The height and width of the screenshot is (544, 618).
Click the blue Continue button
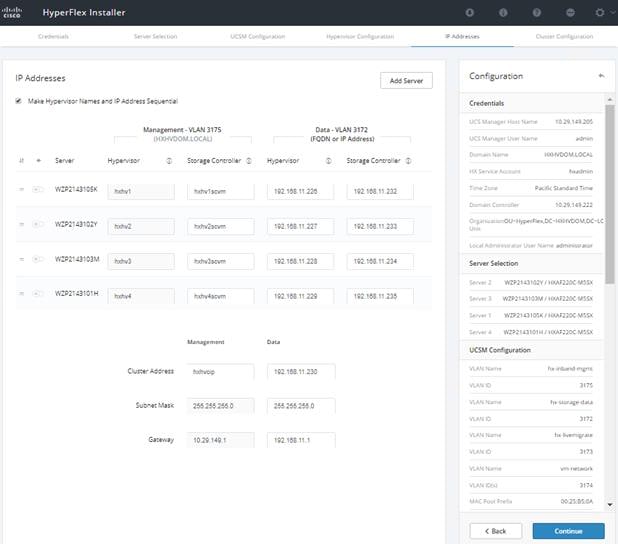pos(568,531)
